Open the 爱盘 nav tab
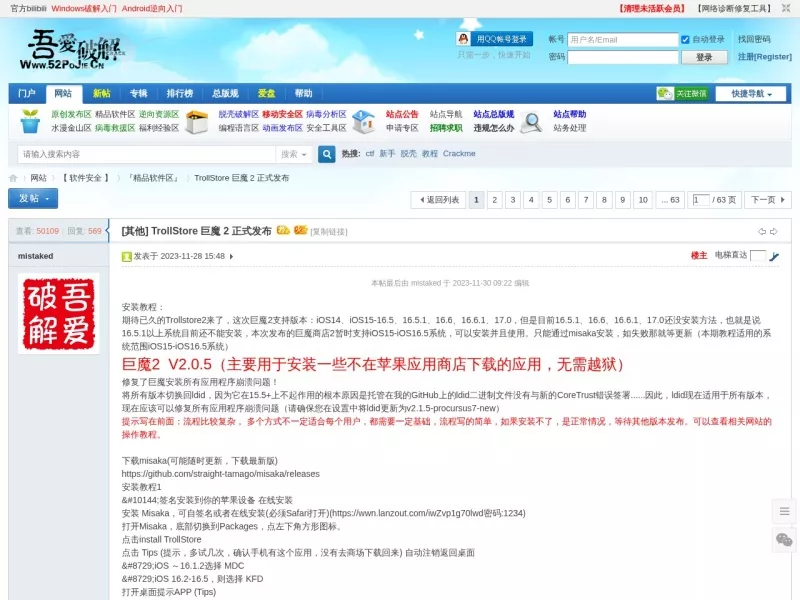This screenshot has height=600, width=800. 266,93
